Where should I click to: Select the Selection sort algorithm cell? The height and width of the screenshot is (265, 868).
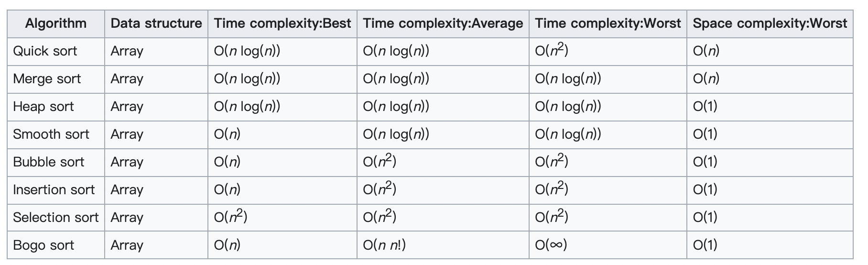56,218
